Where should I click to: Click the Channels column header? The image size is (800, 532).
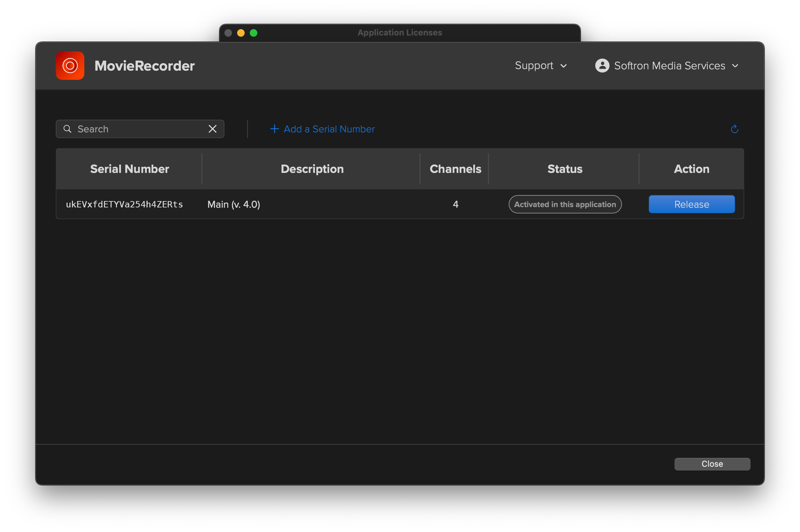tap(455, 169)
